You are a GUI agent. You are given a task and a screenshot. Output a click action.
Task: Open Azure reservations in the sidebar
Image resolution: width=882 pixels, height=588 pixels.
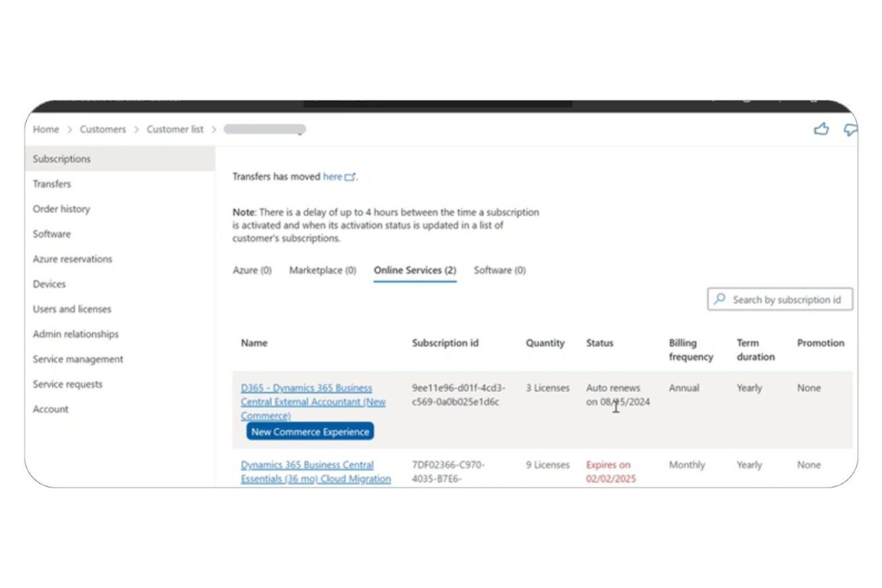point(73,259)
